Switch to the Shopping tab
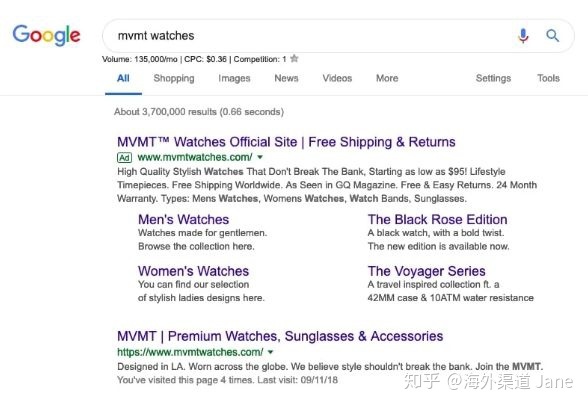588x406 pixels. pos(174,78)
